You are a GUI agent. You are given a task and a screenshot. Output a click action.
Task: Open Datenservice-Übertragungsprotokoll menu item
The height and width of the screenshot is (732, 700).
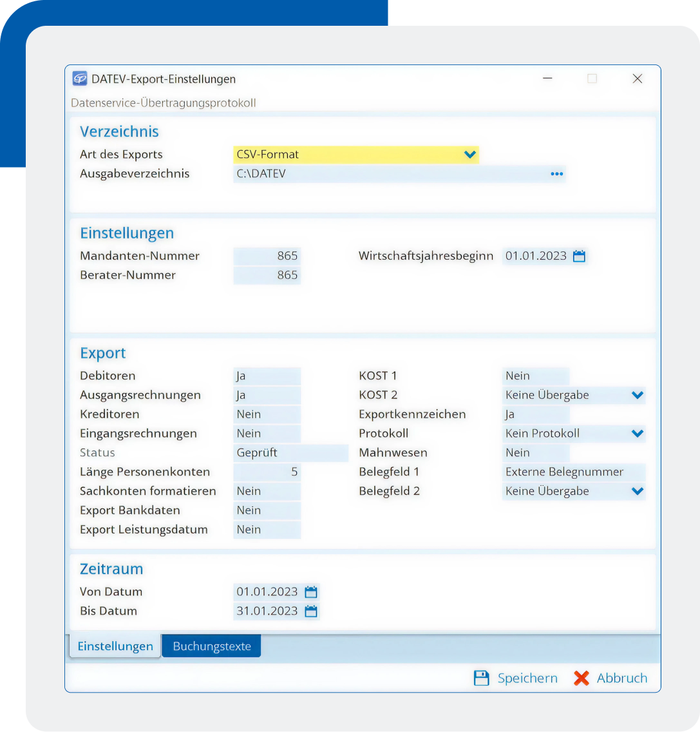[x=163, y=103]
